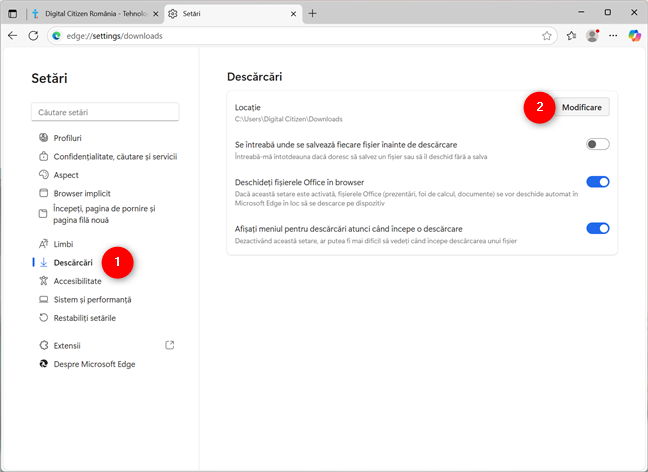
Task: Enable ask where to save each file
Action: click(x=597, y=145)
